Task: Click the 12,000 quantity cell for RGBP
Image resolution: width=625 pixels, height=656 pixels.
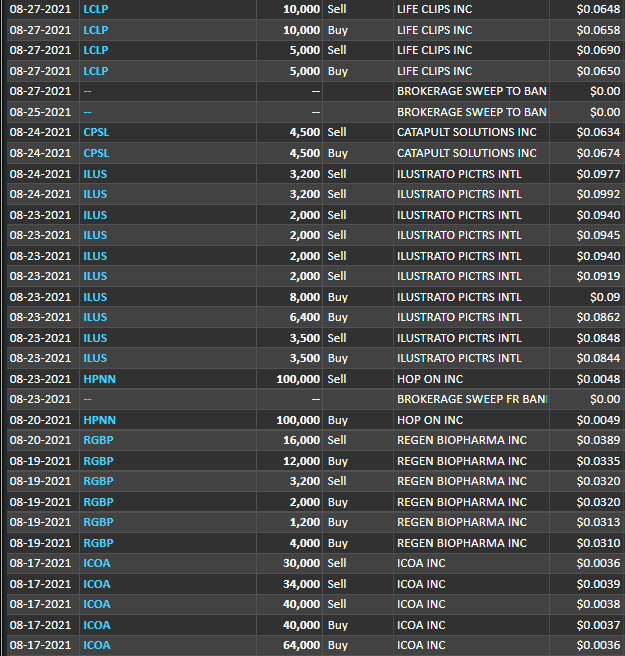Action: click(302, 461)
